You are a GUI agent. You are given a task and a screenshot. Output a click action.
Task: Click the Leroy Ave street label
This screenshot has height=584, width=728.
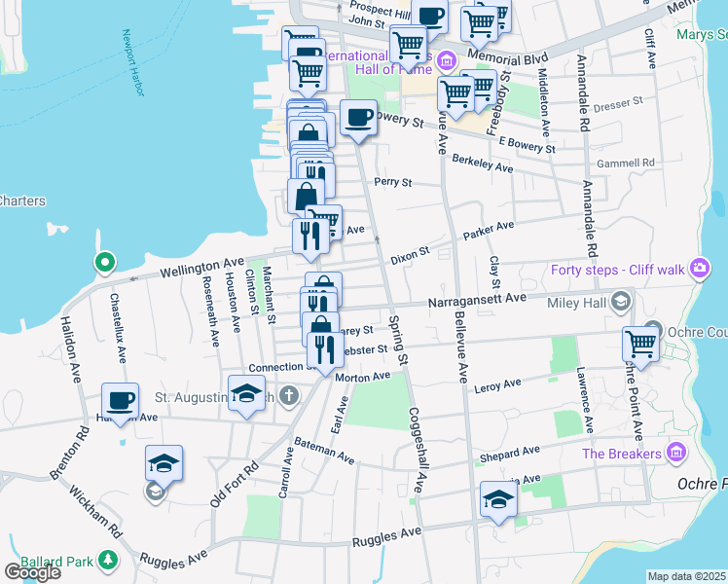pyautogui.click(x=497, y=385)
